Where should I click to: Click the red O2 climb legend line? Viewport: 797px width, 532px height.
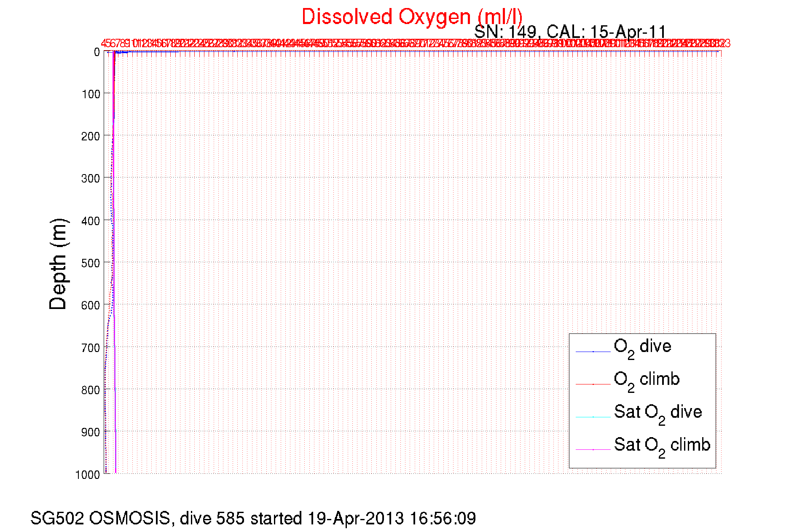coord(593,384)
